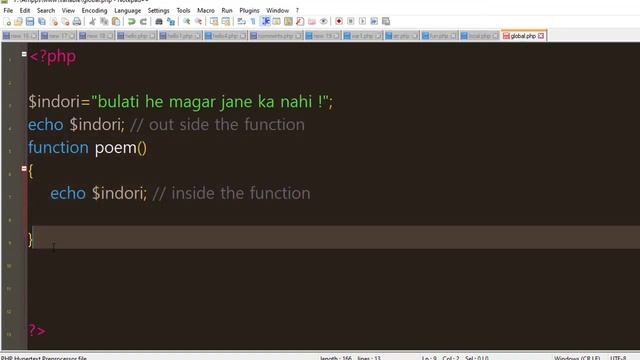
Task: Open the Language menu
Action: 127,11
